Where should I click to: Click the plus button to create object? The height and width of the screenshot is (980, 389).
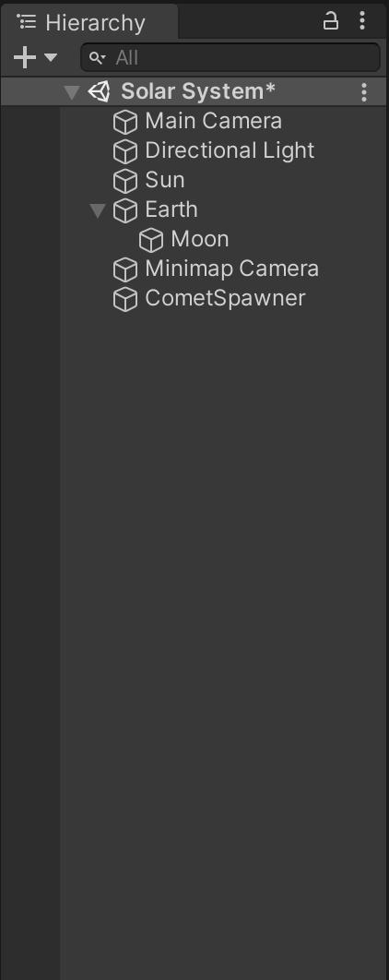click(25, 57)
